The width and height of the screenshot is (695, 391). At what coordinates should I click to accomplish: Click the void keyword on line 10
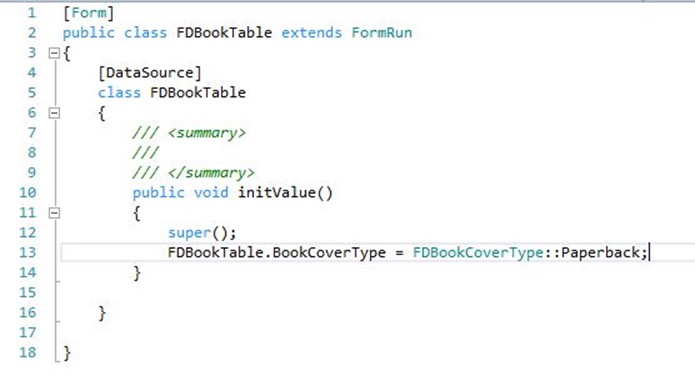coord(211,193)
